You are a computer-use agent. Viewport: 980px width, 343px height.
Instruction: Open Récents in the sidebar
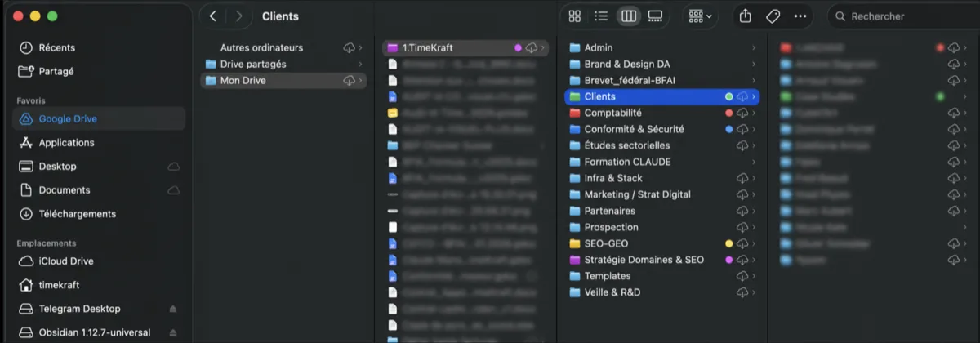[99, 47]
